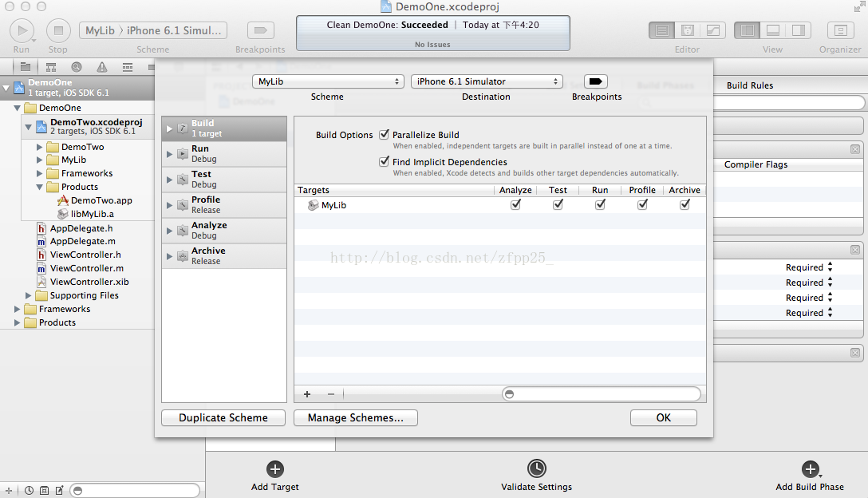Screen dimensions: 868x498
Task: Click the Validate Settings clock icon
Action: pos(536,468)
